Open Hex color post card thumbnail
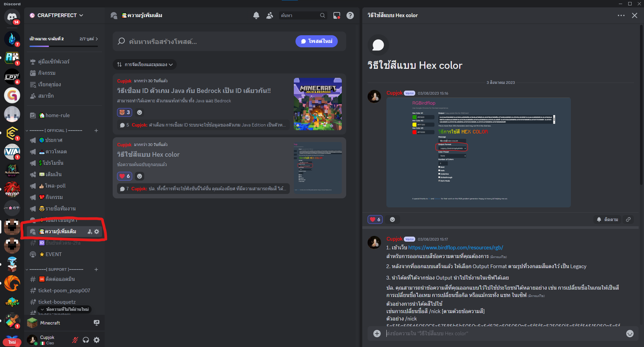This screenshot has height=347, width=644. click(318, 168)
